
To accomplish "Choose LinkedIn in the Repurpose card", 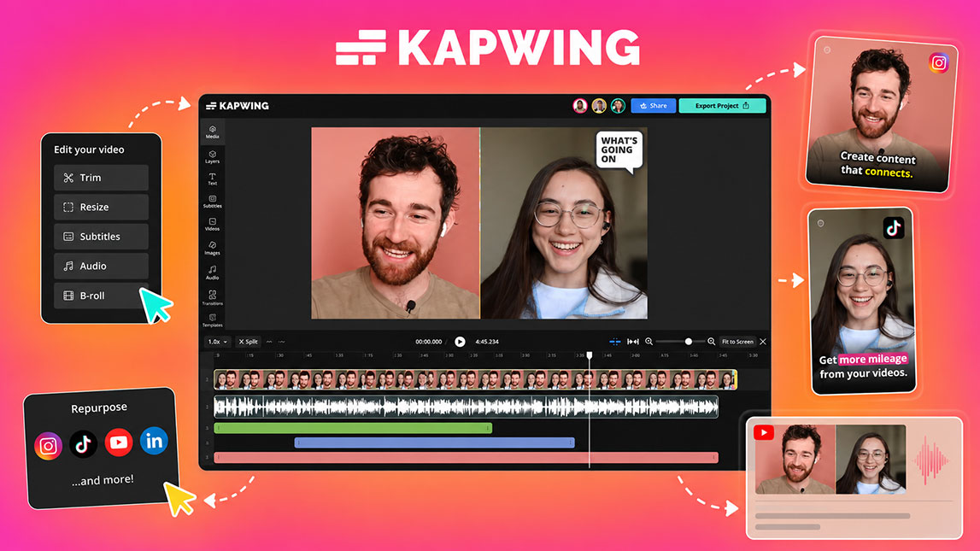I will coord(154,441).
